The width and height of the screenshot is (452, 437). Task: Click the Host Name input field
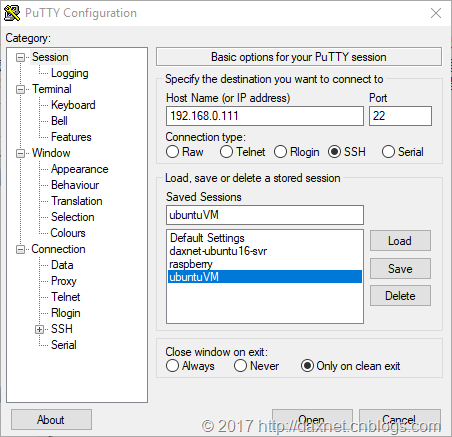265,116
